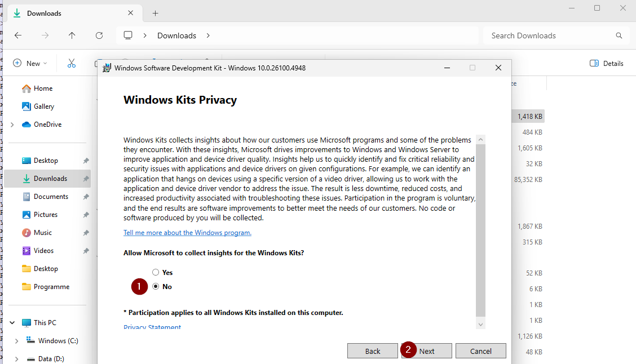
Task: Click the Search Downloads field
Action: [x=550, y=35]
